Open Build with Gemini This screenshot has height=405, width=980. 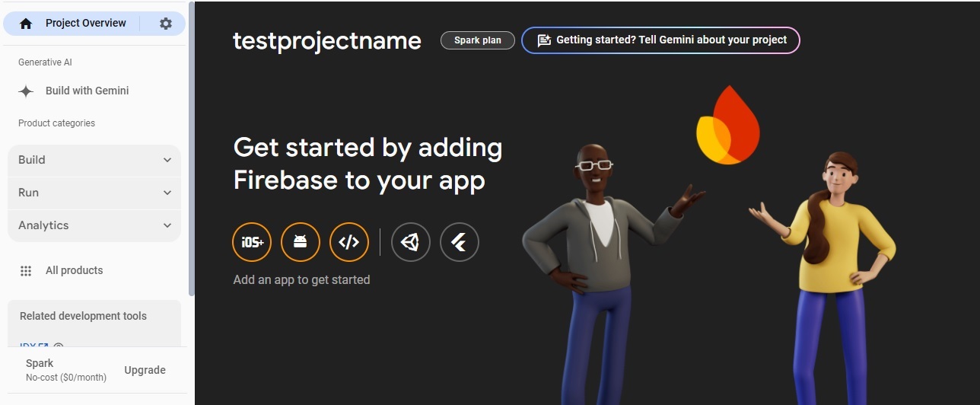pyautogui.click(x=87, y=91)
